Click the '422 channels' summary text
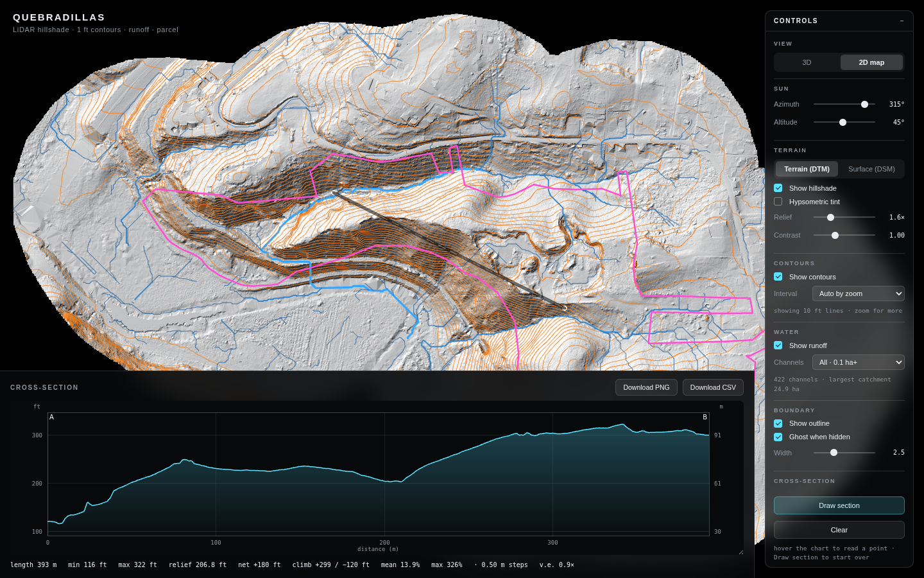Viewport: 924px width, 578px height. pos(832,384)
